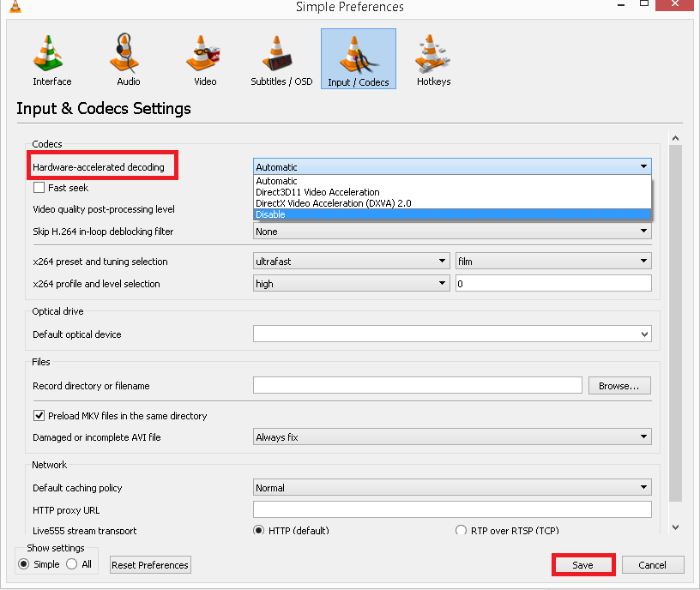Image resolution: width=700 pixels, height=590 pixels.
Task: Click the HTTP proxy URL field
Action: 452,509
